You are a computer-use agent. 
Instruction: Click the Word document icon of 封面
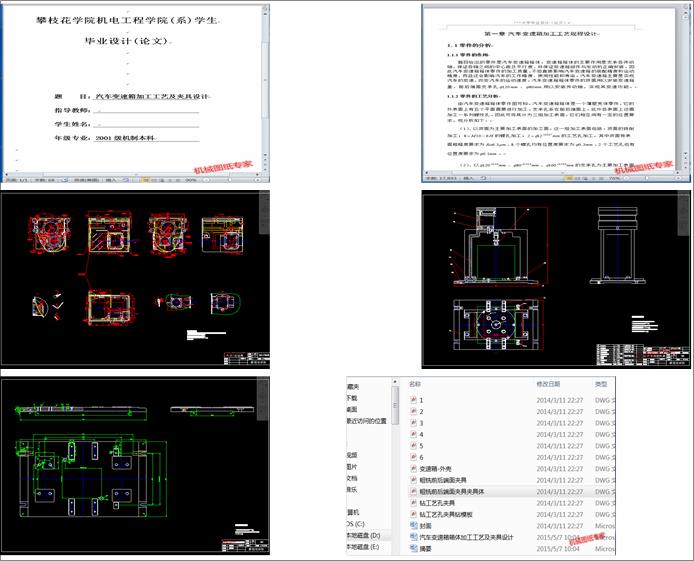pyautogui.click(x=414, y=526)
